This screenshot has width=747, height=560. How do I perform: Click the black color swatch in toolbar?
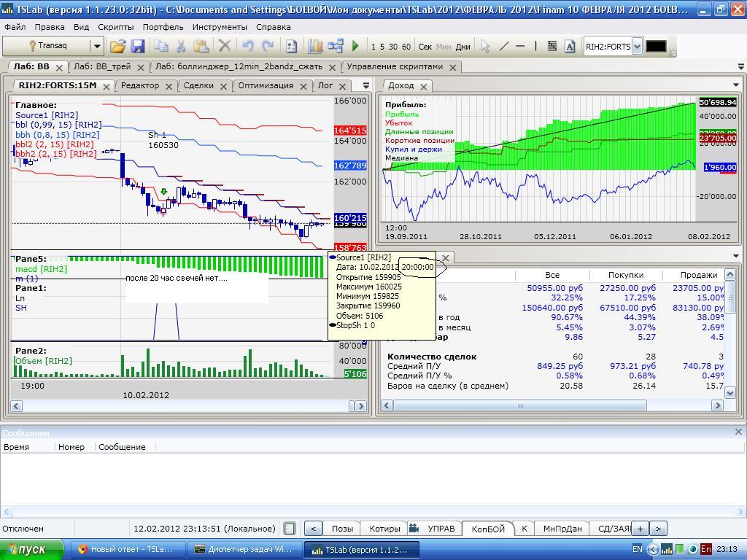656,46
